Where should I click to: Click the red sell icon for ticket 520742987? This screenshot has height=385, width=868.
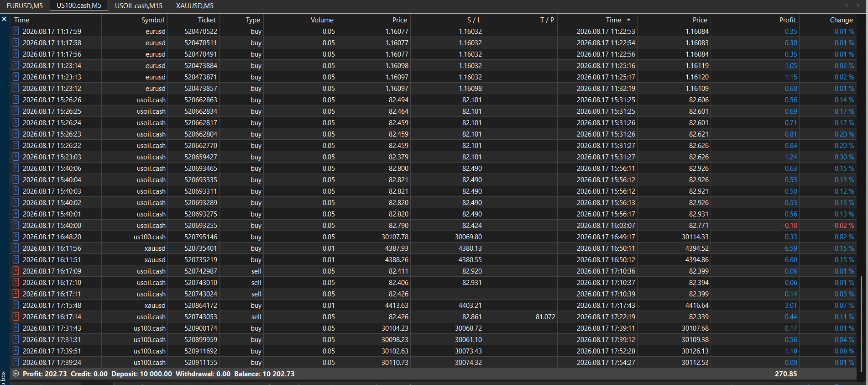(x=16, y=271)
